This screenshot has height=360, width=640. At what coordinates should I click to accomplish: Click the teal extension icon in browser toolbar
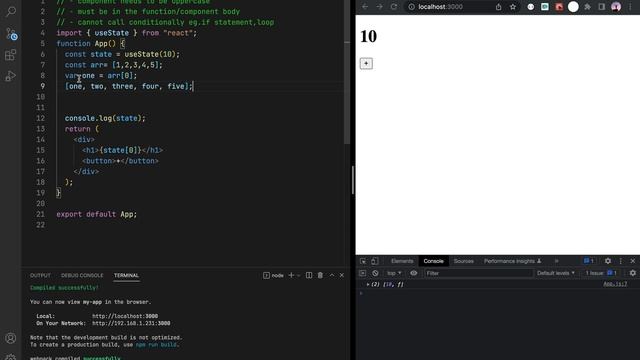point(545,7)
